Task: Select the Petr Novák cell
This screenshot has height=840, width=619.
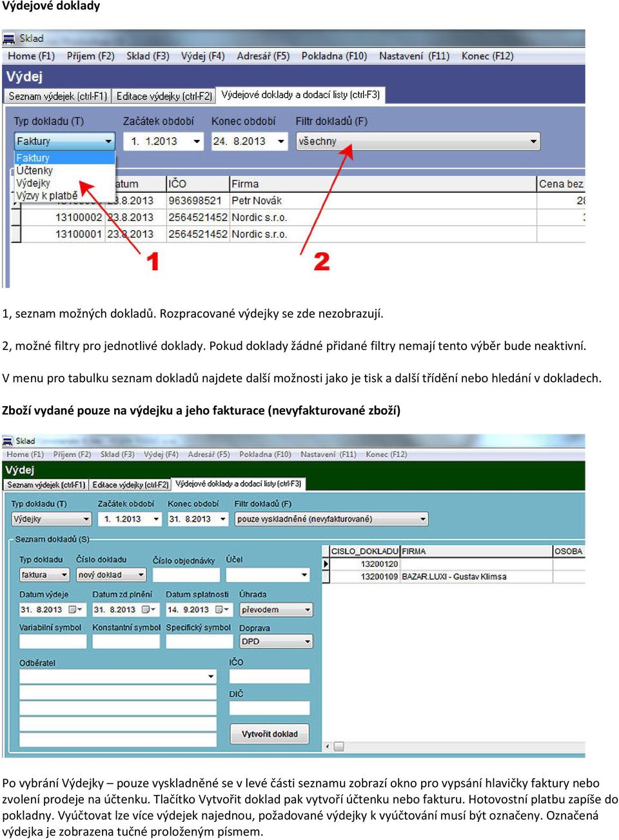Action: (x=383, y=200)
